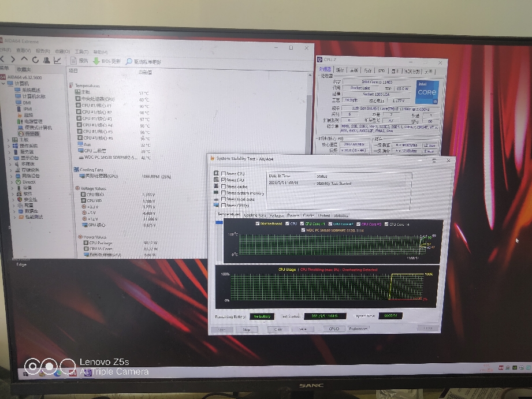Expand the 服务器 tree node
The width and height of the screenshot is (532, 399).
(9, 152)
